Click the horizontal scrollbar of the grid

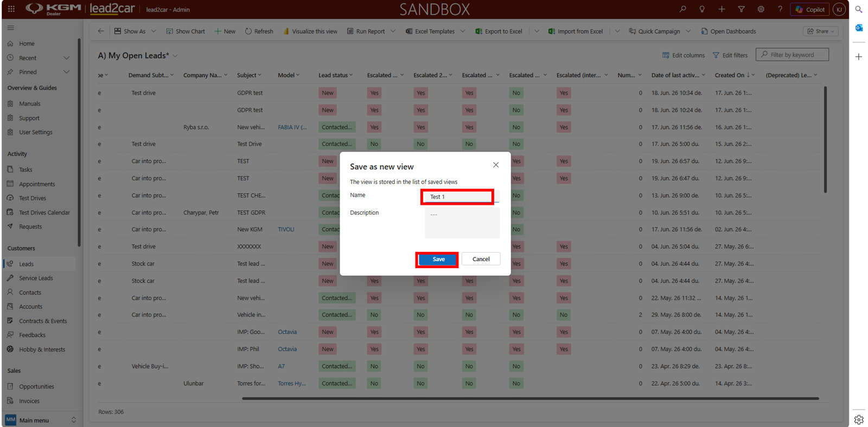click(x=530, y=398)
